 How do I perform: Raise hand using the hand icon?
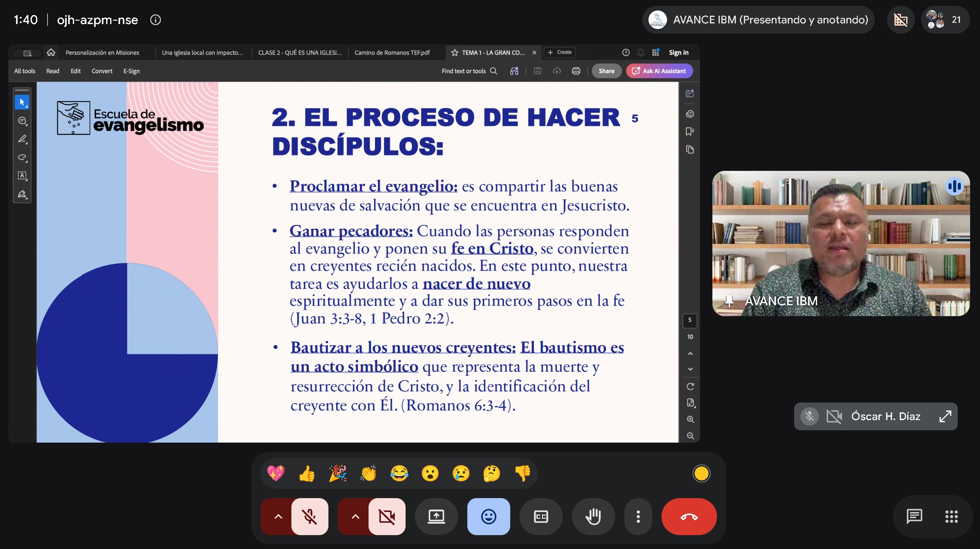(x=593, y=516)
